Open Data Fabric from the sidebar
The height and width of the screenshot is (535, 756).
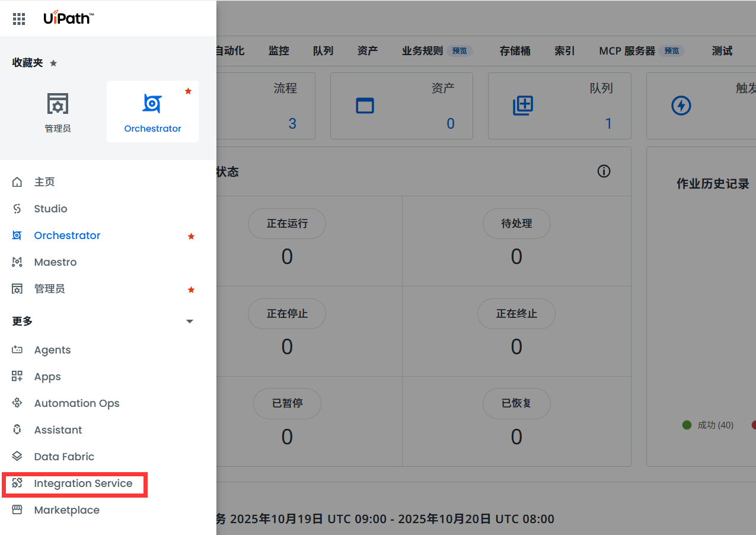click(64, 457)
